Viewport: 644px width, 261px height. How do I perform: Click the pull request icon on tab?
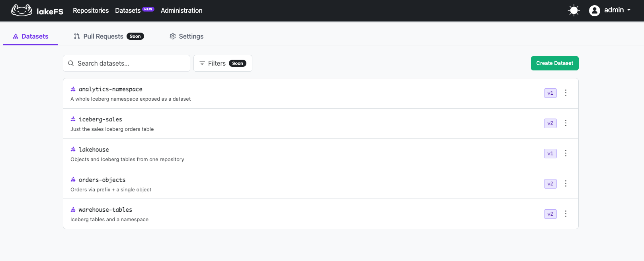tap(77, 36)
